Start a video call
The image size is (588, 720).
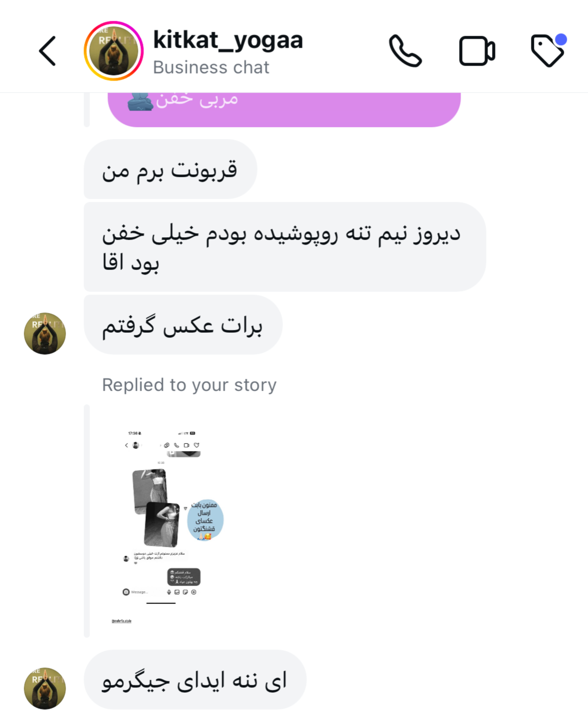pyautogui.click(x=477, y=51)
